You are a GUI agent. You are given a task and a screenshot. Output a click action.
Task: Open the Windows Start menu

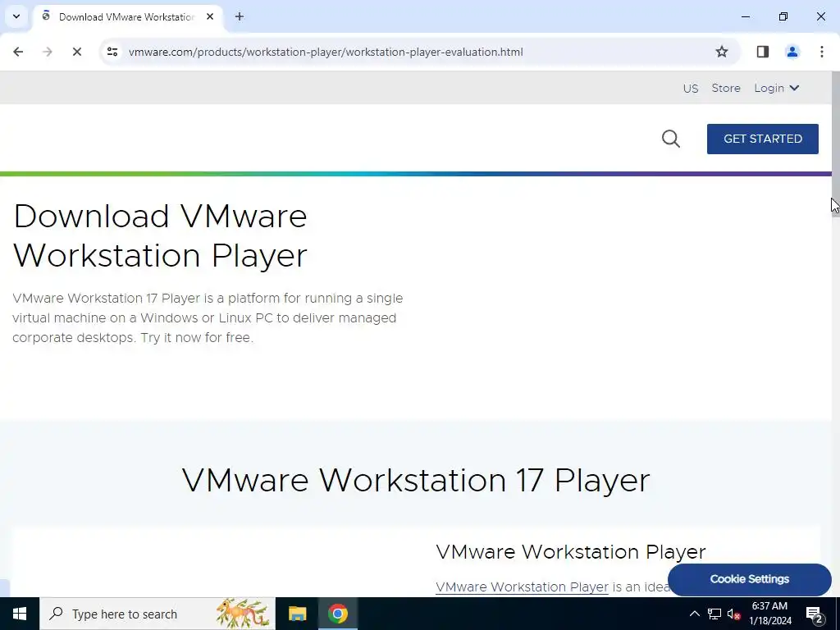coord(20,614)
